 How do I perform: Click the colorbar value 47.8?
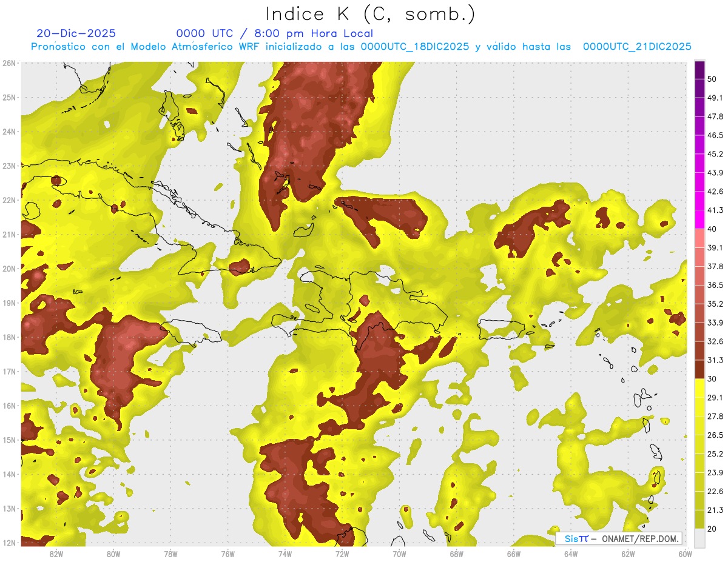click(x=715, y=116)
